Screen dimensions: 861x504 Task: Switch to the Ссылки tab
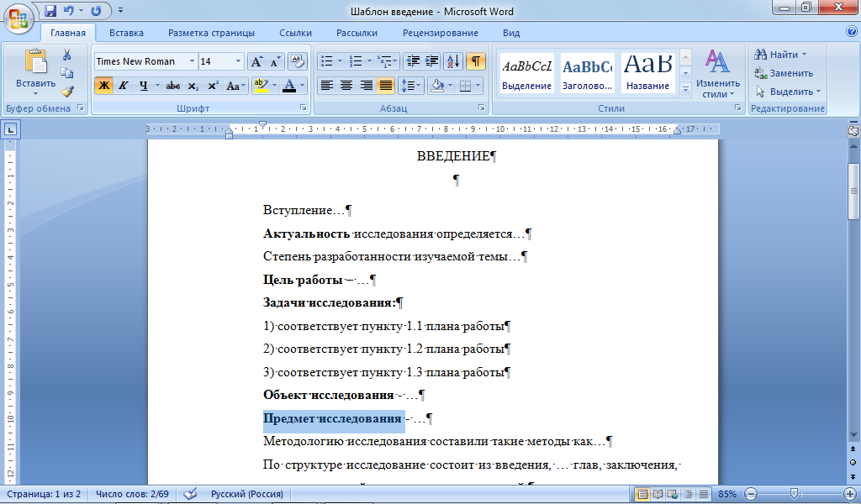(x=295, y=33)
